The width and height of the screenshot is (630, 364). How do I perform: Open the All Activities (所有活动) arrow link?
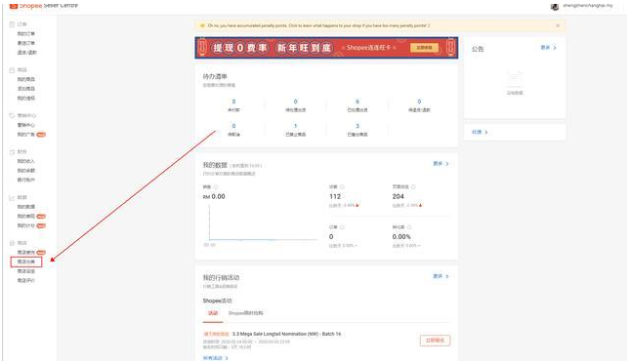[x=215, y=358]
